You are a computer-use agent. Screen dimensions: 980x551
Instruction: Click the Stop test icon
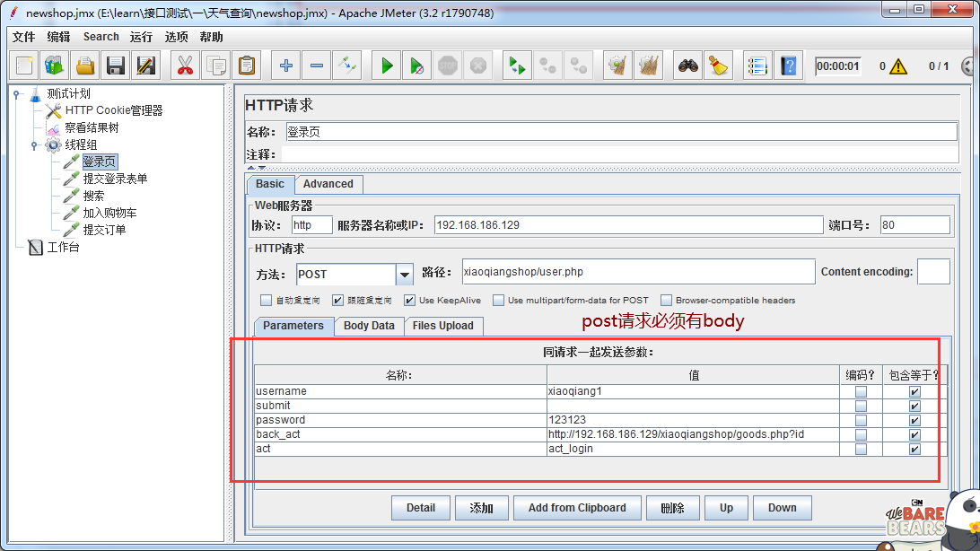point(448,66)
